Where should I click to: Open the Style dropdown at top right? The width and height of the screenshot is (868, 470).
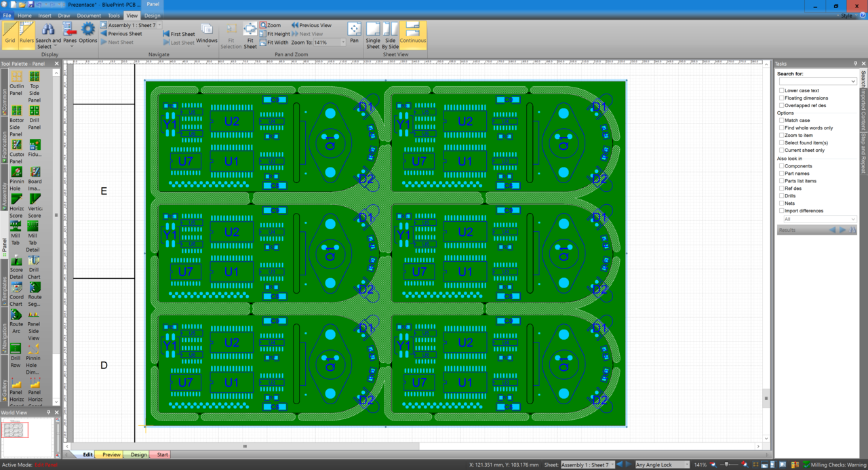point(848,16)
